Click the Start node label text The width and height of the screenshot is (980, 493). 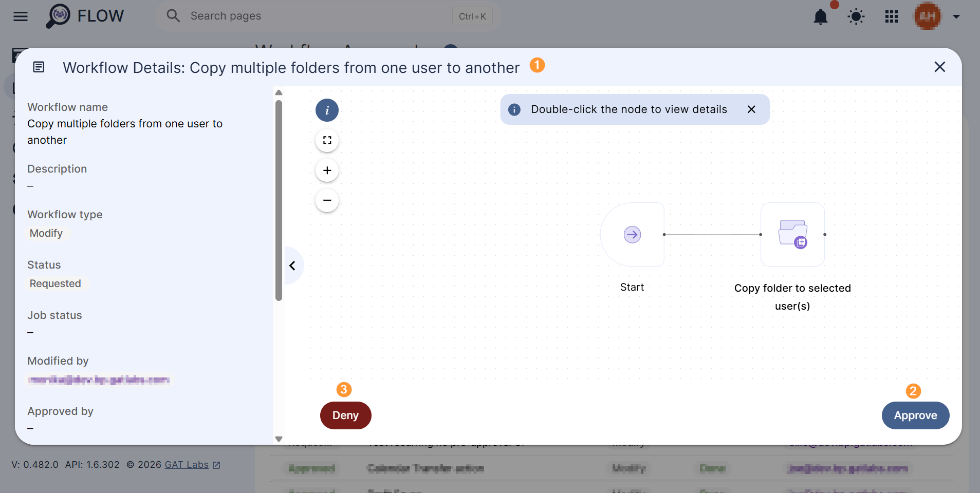pos(632,287)
